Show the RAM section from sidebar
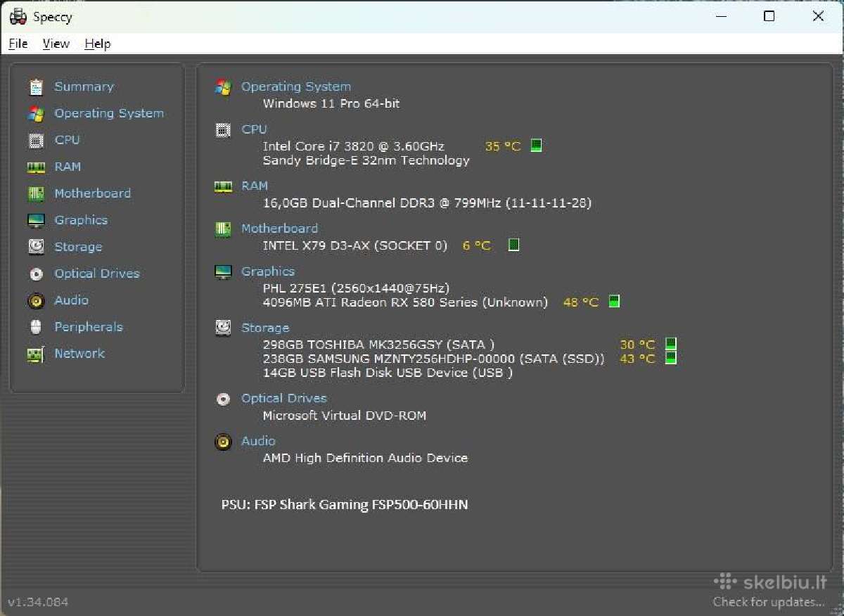The width and height of the screenshot is (844, 616). [68, 167]
